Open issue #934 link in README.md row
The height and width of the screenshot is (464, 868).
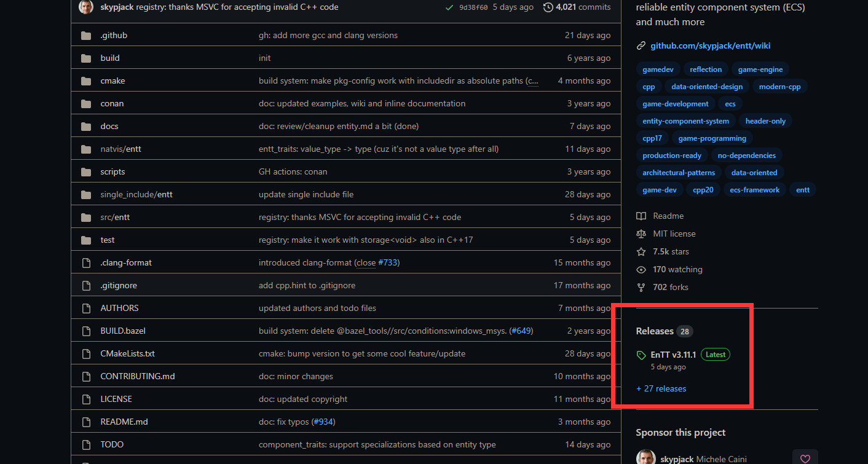(323, 422)
